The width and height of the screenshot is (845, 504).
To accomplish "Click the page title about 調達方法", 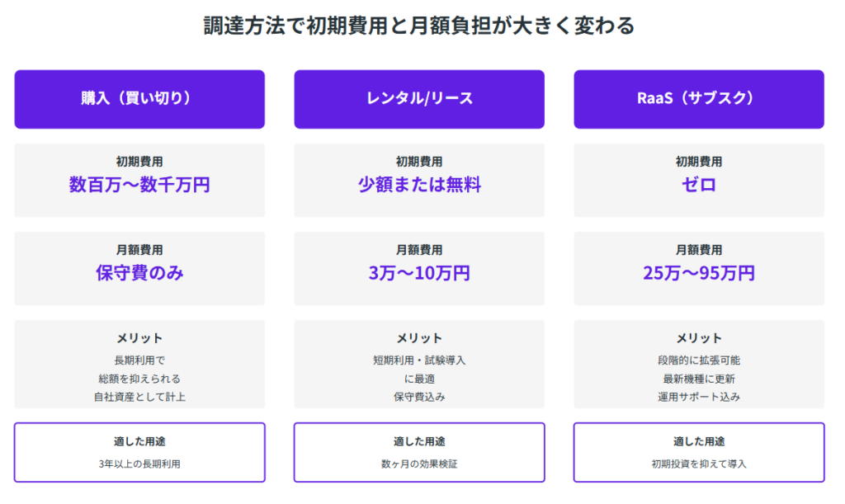I will coord(419,26).
